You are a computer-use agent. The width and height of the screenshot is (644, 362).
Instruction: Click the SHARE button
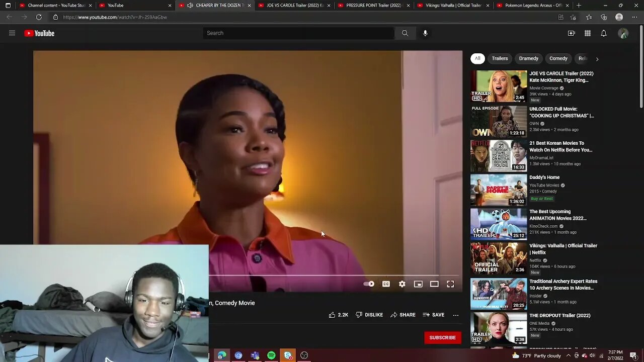[x=403, y=315]
